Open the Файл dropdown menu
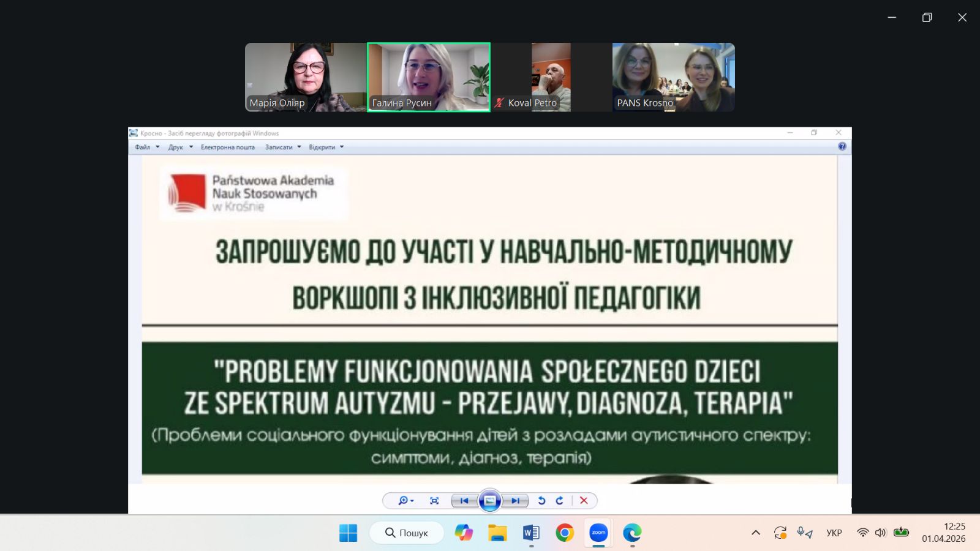Screen dimensions: 980x551 pos(147,147)
